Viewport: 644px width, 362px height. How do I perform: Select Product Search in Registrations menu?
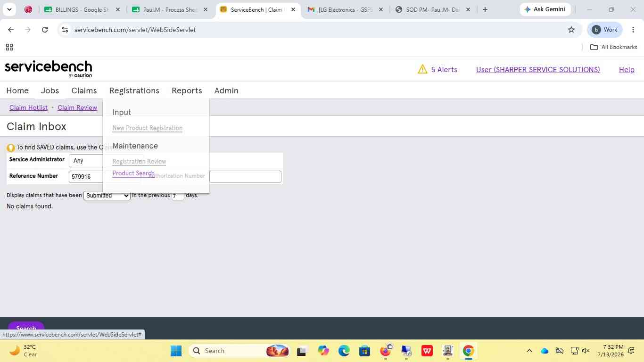pyautogui.click(x=133, y=173)
